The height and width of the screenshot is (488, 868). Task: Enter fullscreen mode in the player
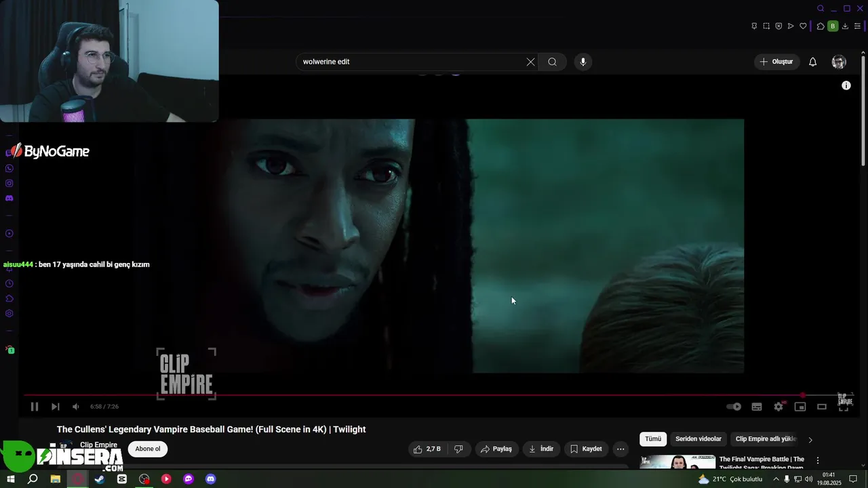(844, 407)
